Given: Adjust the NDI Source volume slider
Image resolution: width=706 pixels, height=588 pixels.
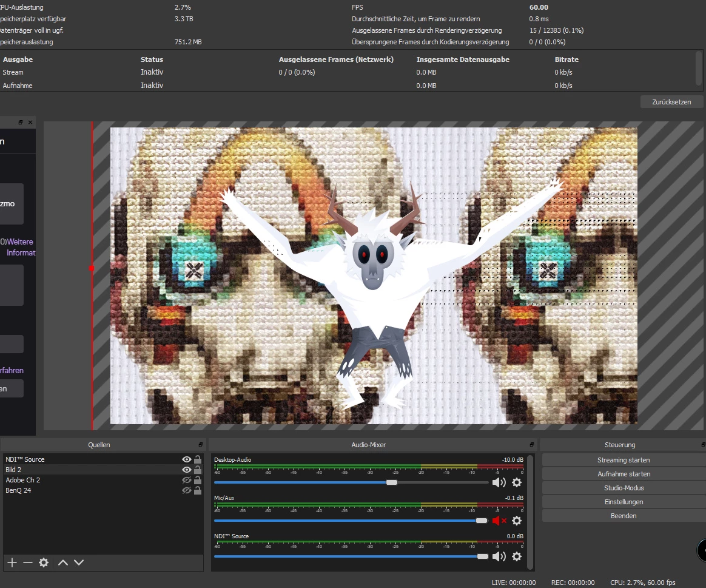Looking at the screenshot, I should [482, 556].
